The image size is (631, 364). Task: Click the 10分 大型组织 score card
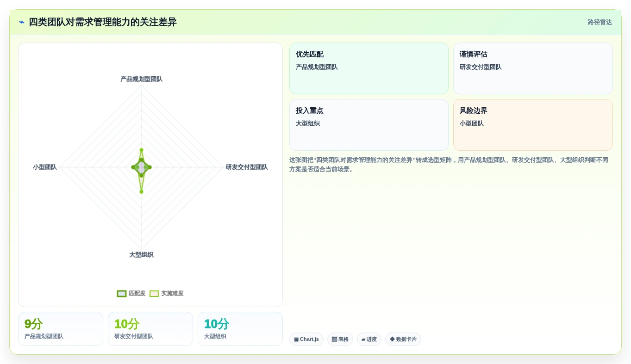pos(240,329)
